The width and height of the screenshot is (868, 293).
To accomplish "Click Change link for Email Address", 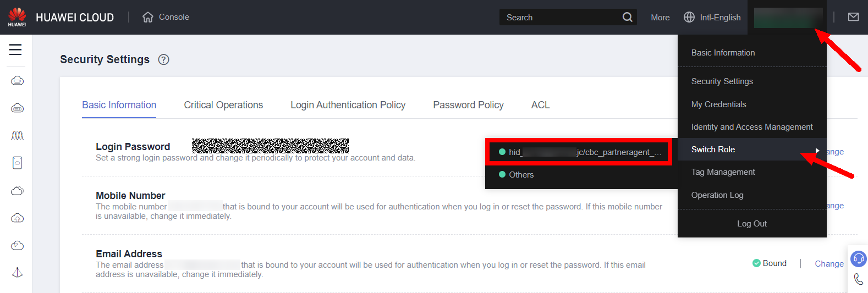I will click(x=829, y=264).
